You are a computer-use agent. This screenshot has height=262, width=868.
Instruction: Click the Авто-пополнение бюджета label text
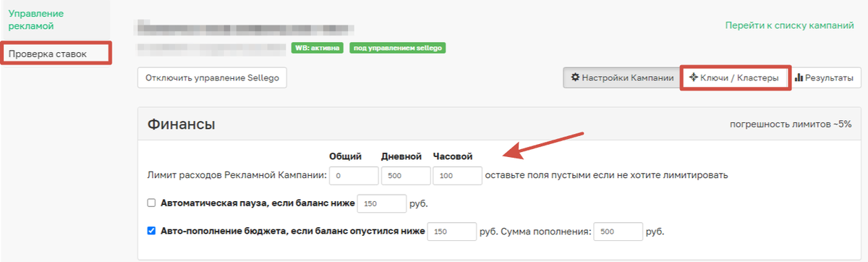[293, 232]
